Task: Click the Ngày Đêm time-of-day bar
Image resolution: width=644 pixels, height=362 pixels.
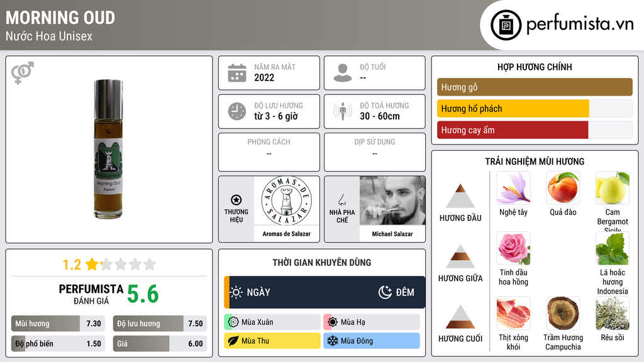Action: click(x=325, y=292)
